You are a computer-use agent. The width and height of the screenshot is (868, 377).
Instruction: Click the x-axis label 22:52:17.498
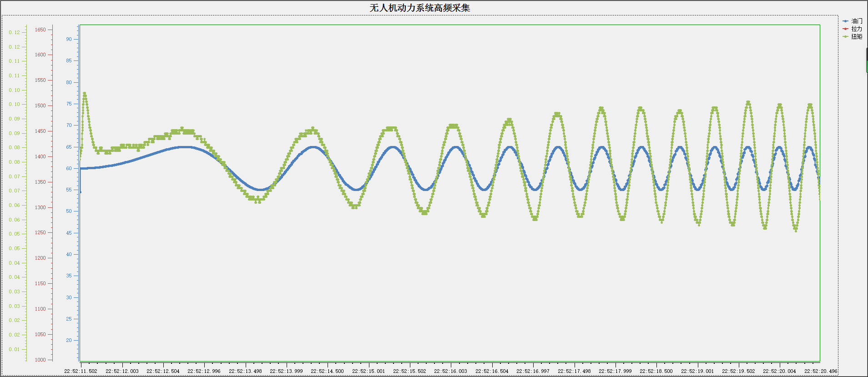(x=574, y=371)
